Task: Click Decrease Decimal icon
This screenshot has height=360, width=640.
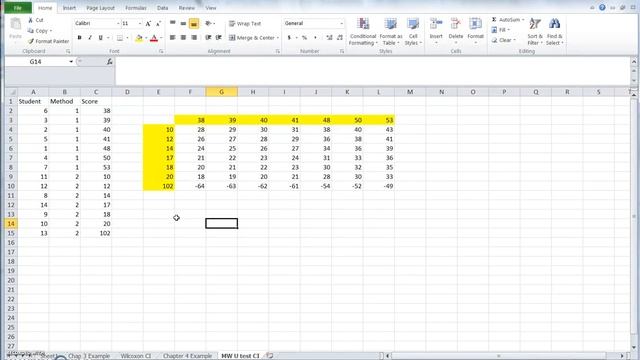Action: [x=340, y=38]
